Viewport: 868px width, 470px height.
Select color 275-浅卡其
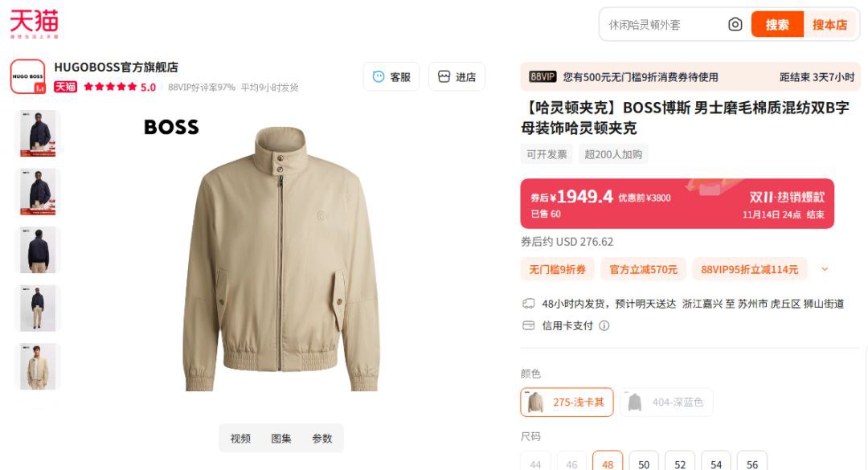click(567, 402)
